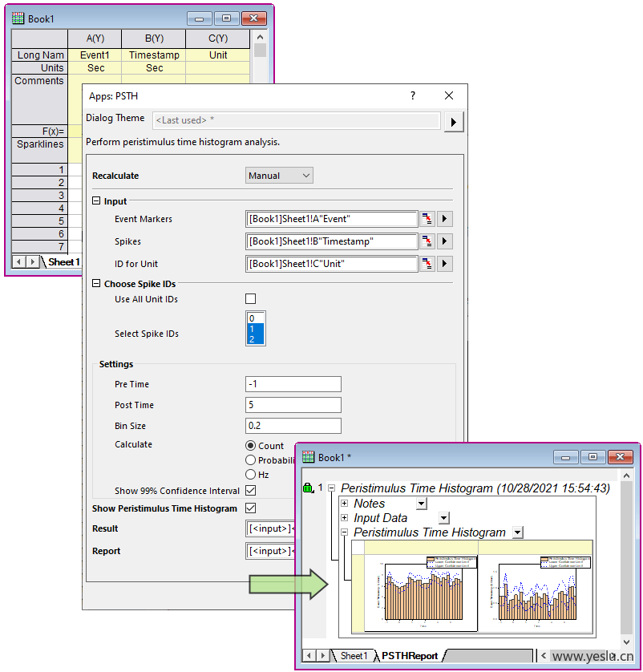This screenshot has width=643, height=672.
Task: Collapse the Input section
Action: pos(97,201)
